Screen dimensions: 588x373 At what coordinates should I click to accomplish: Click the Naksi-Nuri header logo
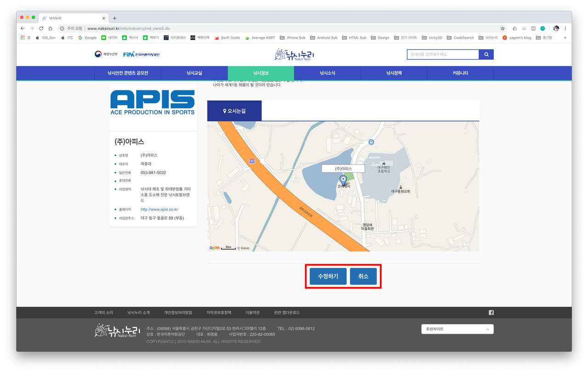[x=294, y=55]
